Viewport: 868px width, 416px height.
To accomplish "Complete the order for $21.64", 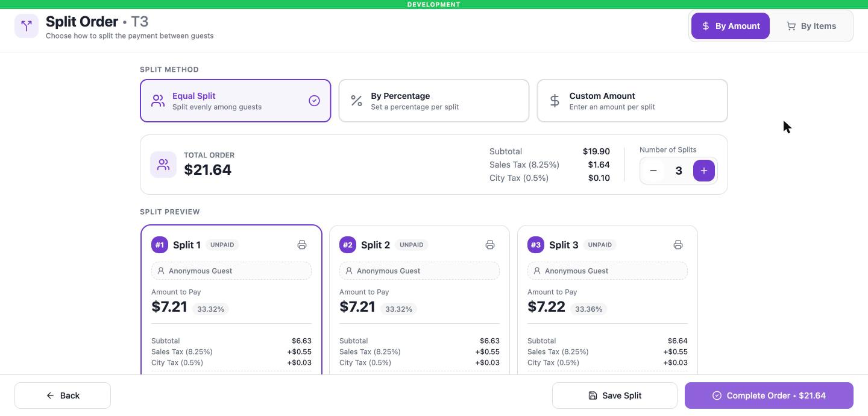I will [x=769, y=396].
